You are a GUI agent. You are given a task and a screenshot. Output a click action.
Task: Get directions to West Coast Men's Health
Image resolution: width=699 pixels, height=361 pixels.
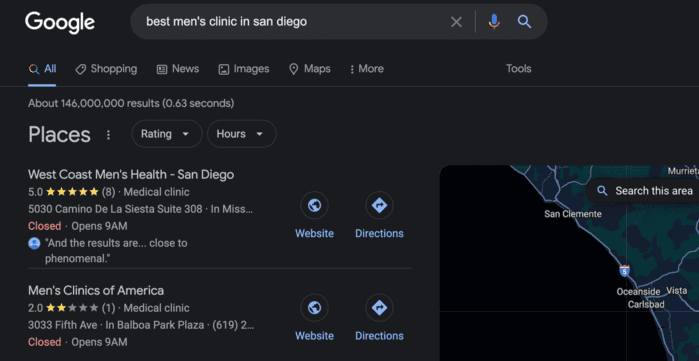[x=379, y=205]
